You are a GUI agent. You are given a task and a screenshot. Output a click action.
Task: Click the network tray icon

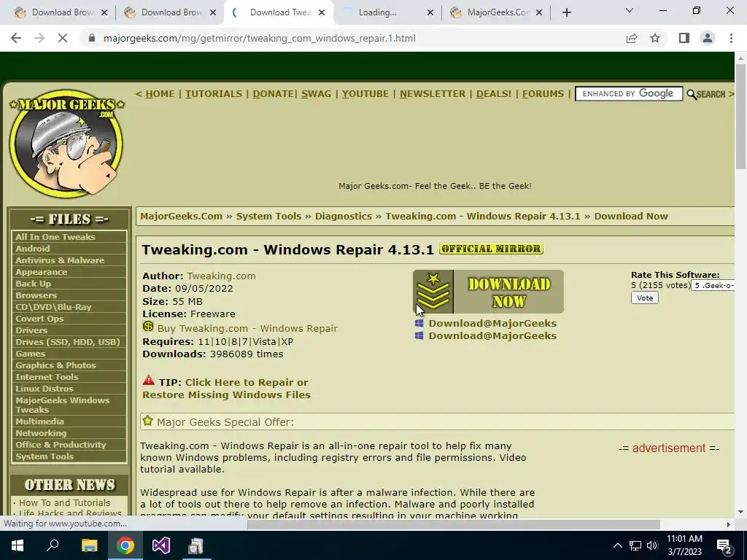point(635,545)
